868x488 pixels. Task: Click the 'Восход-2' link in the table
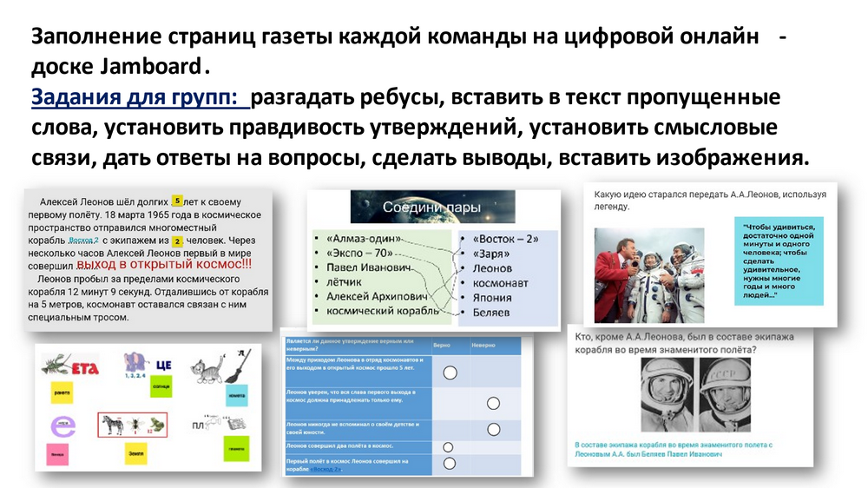coord(326,469)
